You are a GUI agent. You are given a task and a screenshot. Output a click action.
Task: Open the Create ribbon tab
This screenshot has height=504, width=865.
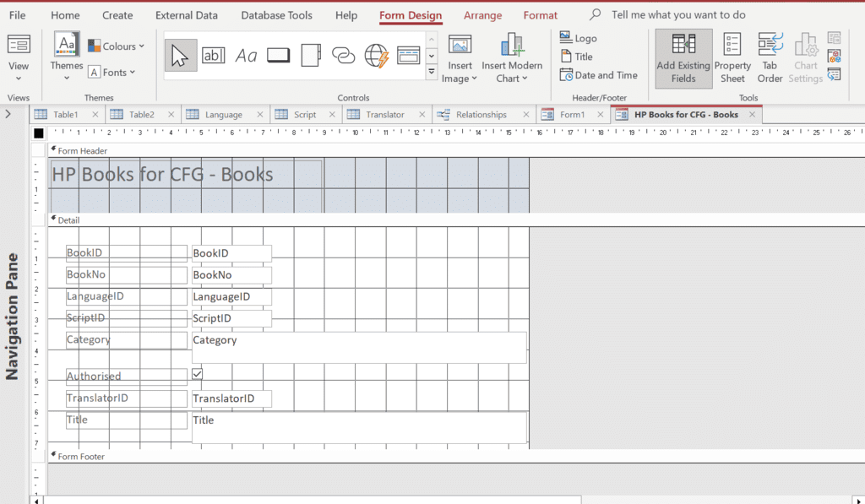click(117, 15)
